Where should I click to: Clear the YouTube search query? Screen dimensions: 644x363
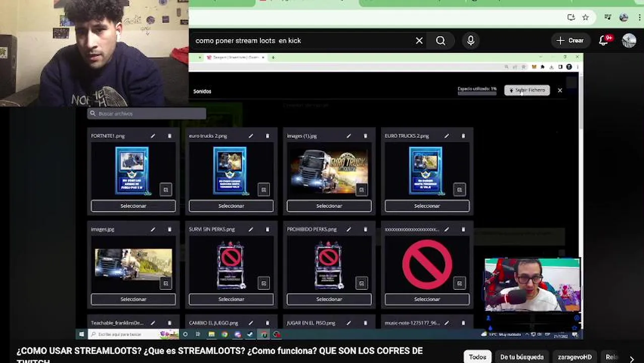419,41
